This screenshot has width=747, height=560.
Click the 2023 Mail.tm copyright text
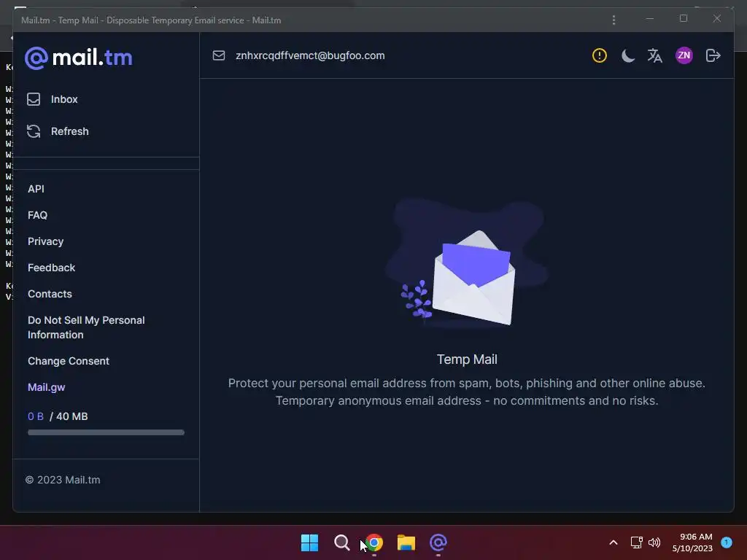pyautogui.click(x=63, y=480)
